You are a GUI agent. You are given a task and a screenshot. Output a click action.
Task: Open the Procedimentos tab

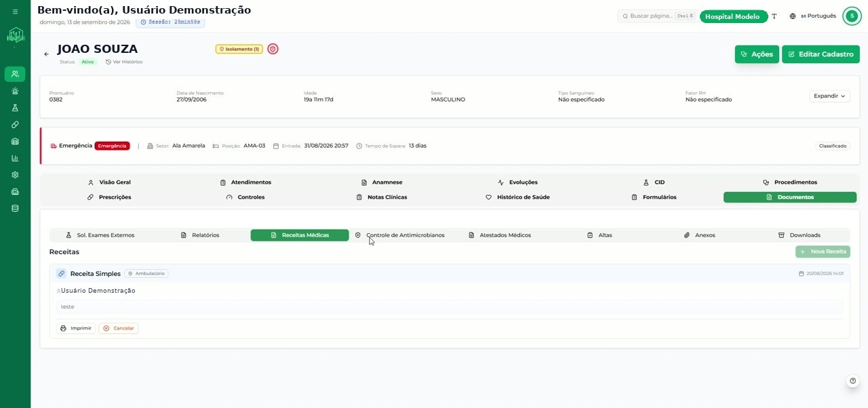coord(790,182)
